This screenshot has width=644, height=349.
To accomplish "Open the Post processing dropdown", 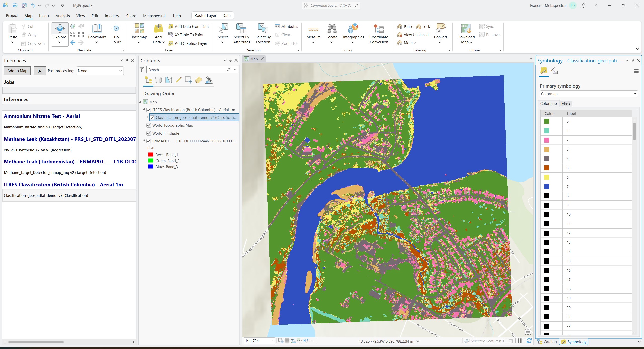I will pyautogui.click(x=100, y=71).
